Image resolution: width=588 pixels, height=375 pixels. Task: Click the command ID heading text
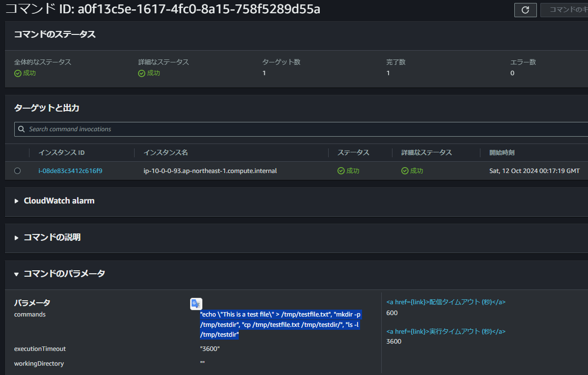tap(163, 9)
